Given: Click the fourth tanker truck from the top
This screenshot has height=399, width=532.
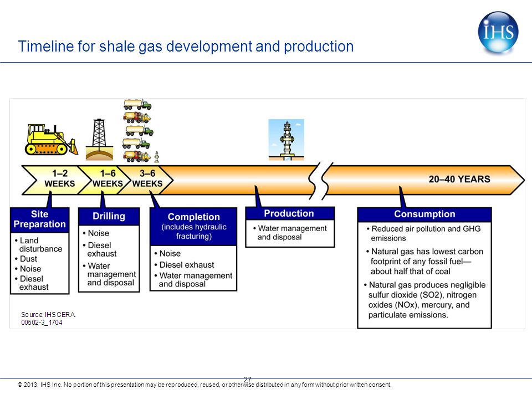Looking at the screenshot, I should [x=136, y=143].
